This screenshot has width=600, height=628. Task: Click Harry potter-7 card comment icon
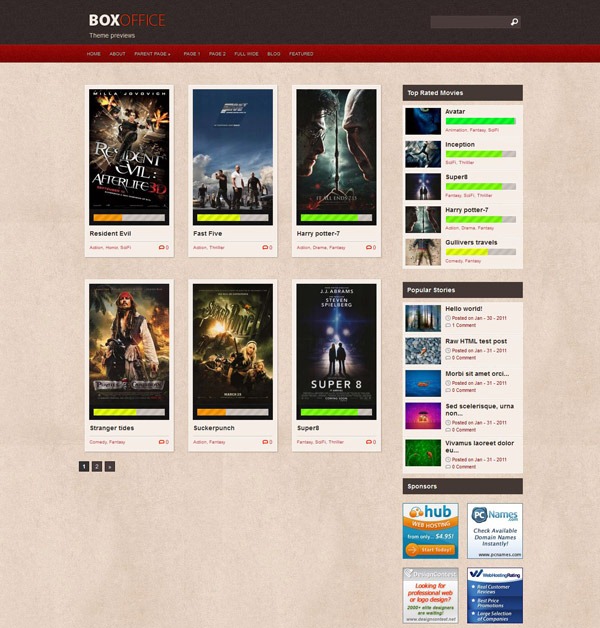click(x=368, y=248)
